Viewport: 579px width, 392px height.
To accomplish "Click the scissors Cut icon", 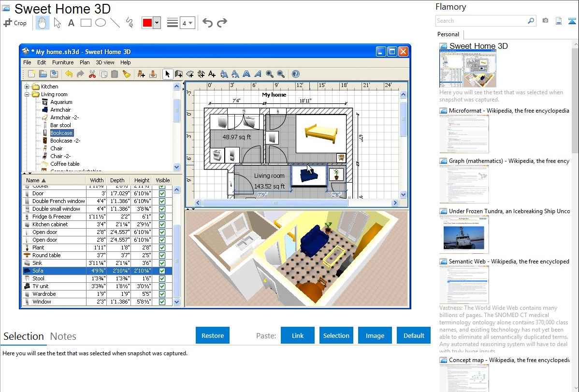I will pyautogui.click(x=92, y=74).
